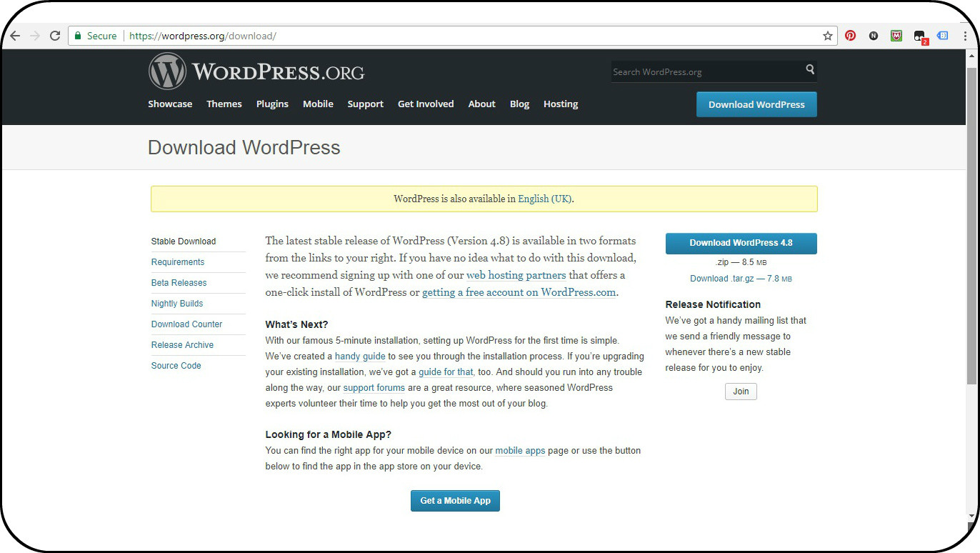Image resolution: width=980 pixels, height=553 pixels.
Task: Open the About menu item
Action: coord(481,104)
